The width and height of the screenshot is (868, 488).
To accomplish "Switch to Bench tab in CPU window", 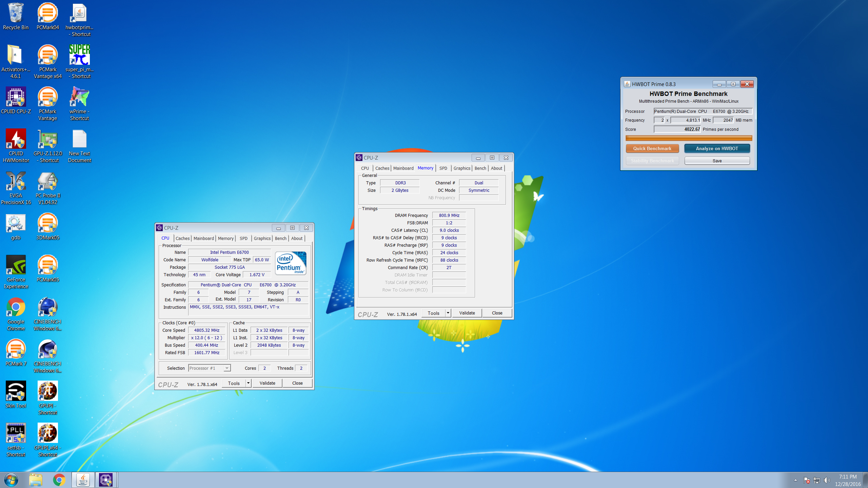I will coord(280,238).
